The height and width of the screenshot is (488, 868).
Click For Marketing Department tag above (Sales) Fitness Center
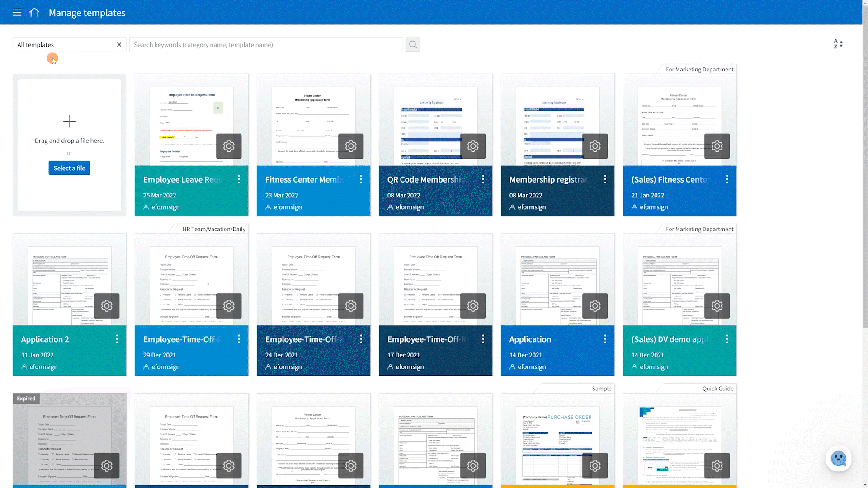(699, 69)
